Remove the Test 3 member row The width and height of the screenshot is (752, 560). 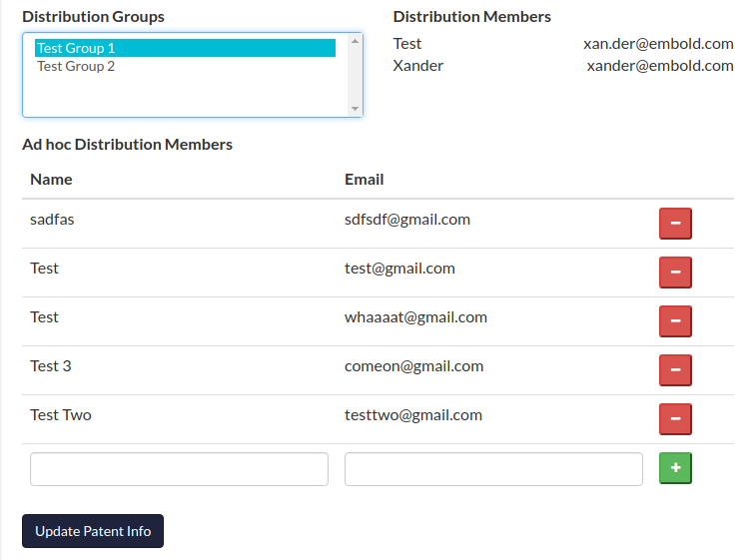(x=675, y=370)
